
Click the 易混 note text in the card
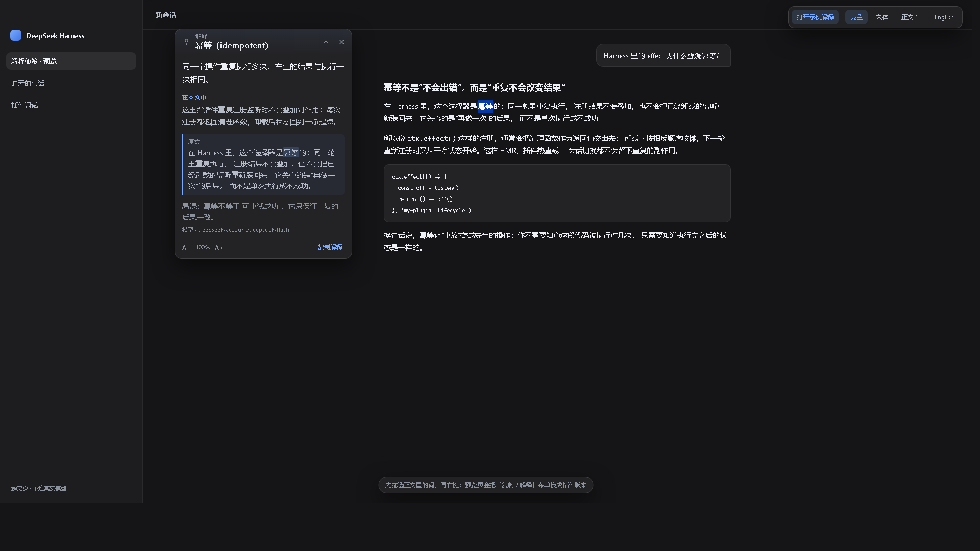coord(260,212)
